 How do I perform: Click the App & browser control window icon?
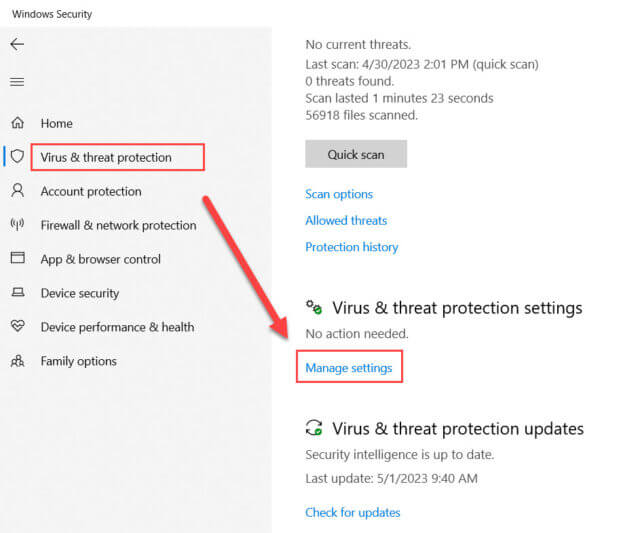tap(18, 258)
